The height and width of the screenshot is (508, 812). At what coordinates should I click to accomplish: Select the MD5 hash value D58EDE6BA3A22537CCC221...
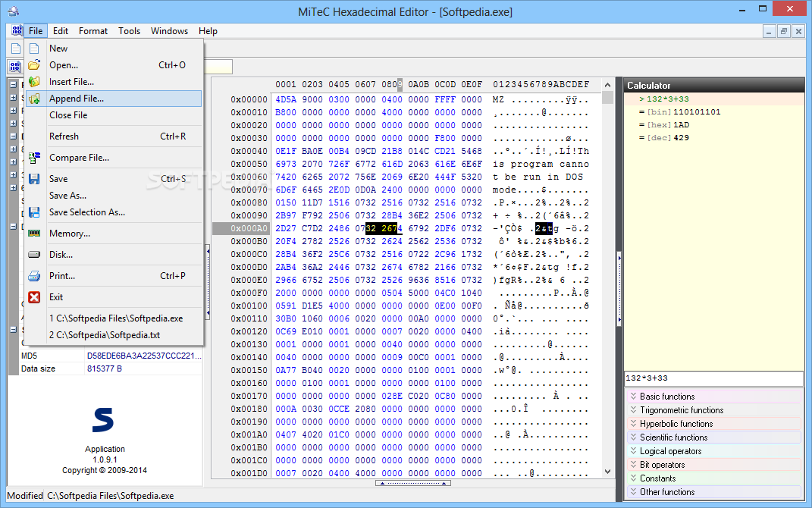point(144,356)
